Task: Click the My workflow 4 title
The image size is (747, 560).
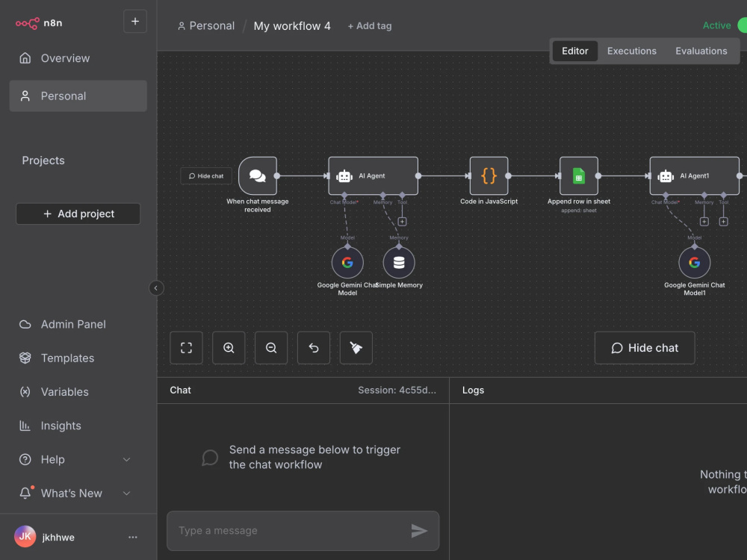Action: (292, 25)
